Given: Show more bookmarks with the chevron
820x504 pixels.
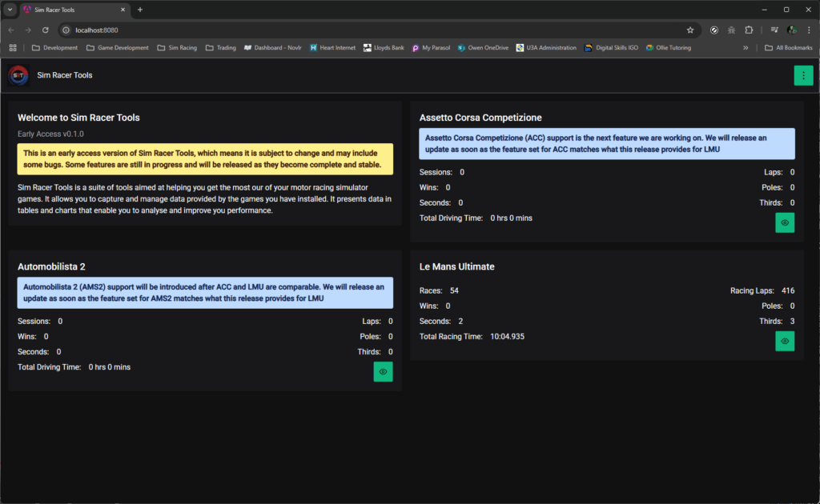Looking at the screenshot, I should 746,47.
